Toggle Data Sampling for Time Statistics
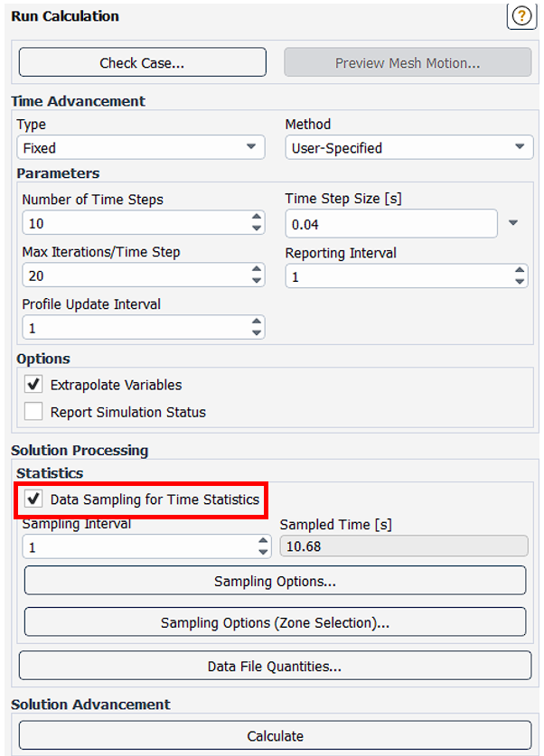 click(33, 499)
